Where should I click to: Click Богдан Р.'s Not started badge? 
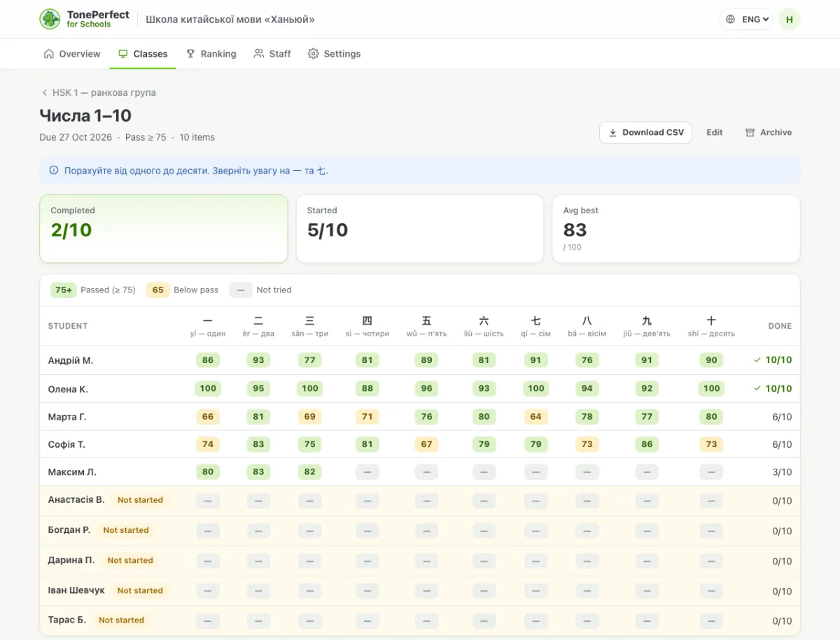click(x=126, y=530)
